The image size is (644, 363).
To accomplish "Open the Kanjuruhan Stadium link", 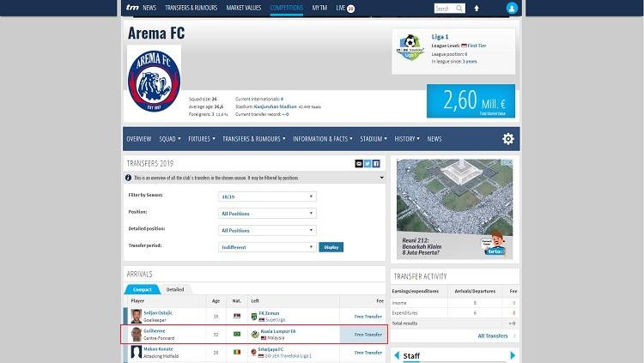I will click(275, 106).
